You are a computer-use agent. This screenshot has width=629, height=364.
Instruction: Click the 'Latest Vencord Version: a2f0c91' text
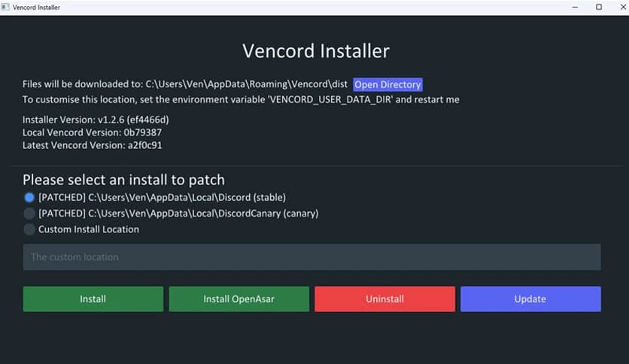tap(93, 145)
